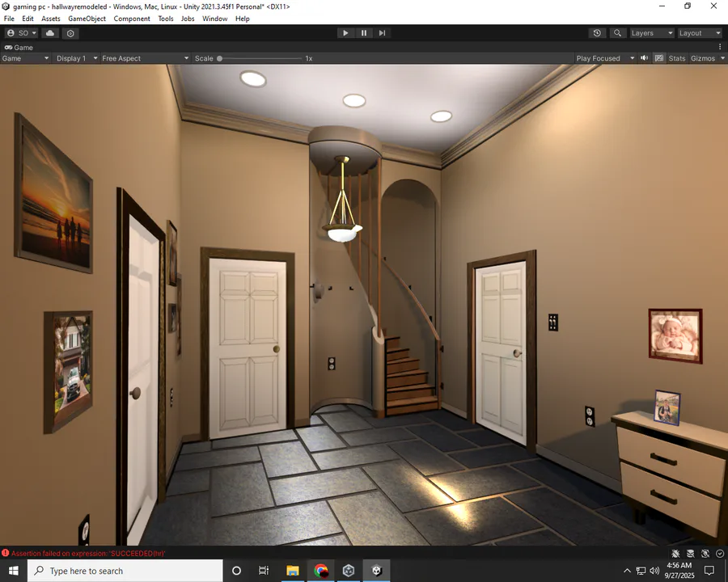Select the Game view tab
The height and width of the screenshot is (582, 728).
pyautogui.click(x=19, y=48)
